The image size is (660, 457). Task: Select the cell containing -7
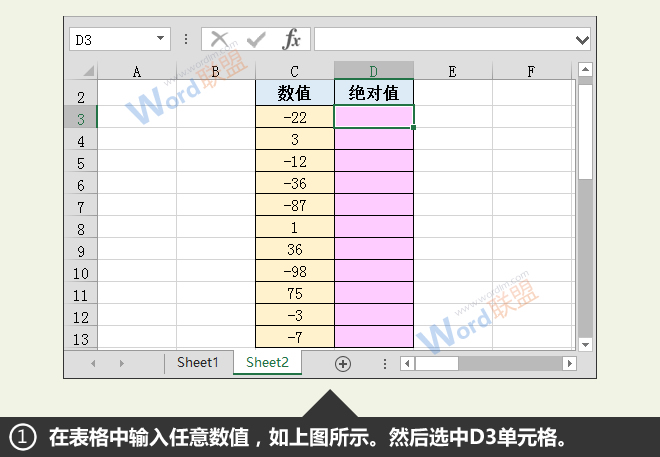[x=294, y=337]
